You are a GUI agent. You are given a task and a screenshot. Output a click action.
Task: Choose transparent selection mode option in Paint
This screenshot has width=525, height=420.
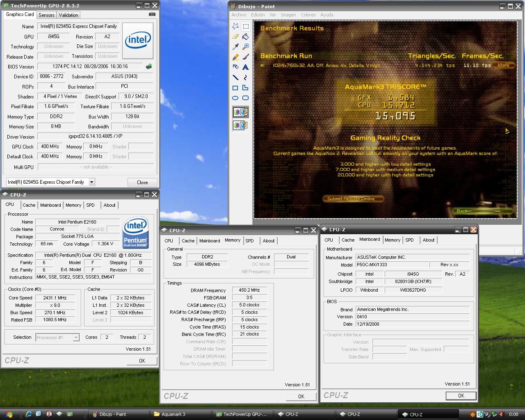[240, 125]
